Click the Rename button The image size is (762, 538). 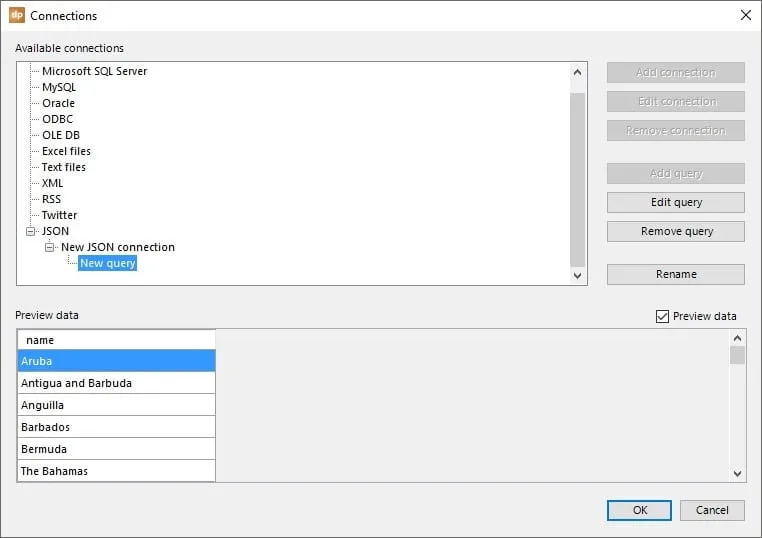(675, 274)
